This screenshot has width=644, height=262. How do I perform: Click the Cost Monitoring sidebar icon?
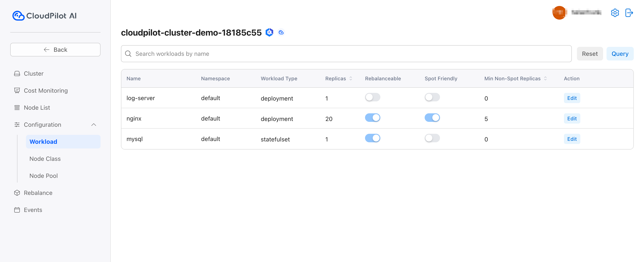[x=17, y=90]
